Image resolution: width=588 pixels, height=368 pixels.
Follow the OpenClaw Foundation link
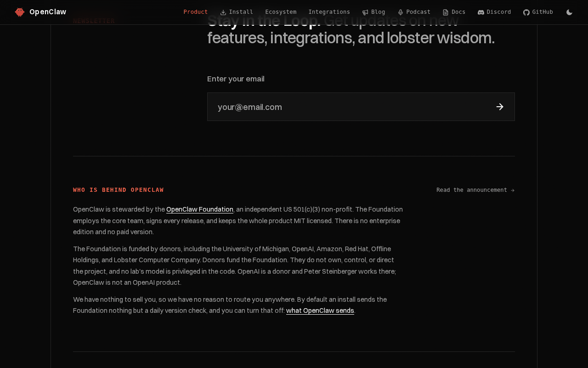tap(200, 209)
